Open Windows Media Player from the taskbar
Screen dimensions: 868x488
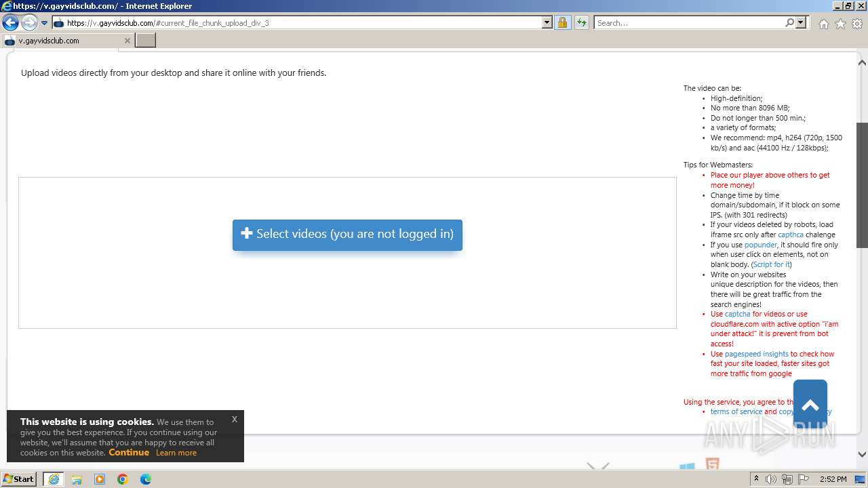(x=100, y=479)
